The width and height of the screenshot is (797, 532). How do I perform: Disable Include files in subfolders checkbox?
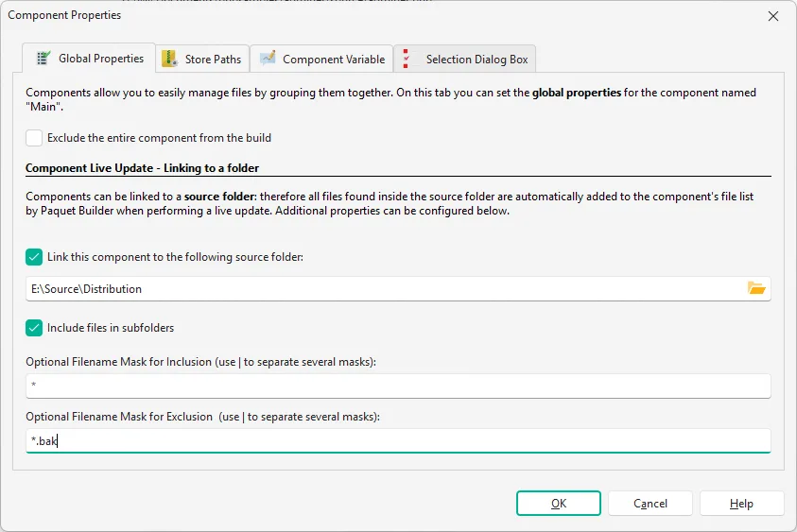point(34,328)
